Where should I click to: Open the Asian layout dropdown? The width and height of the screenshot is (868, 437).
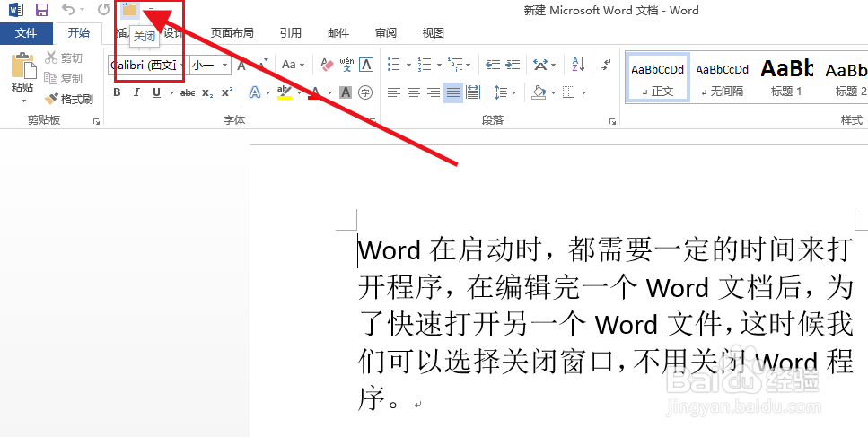coord(545,65)
